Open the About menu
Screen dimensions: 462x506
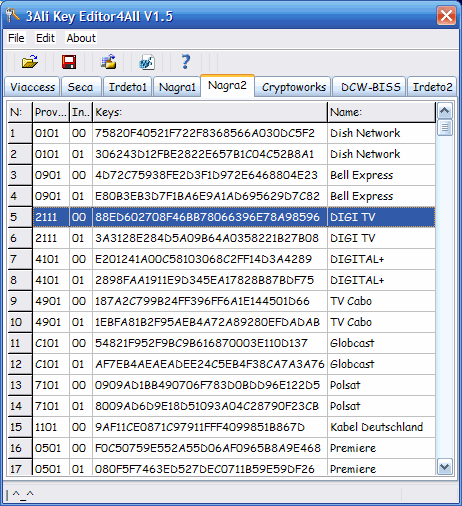pos(81,38)
